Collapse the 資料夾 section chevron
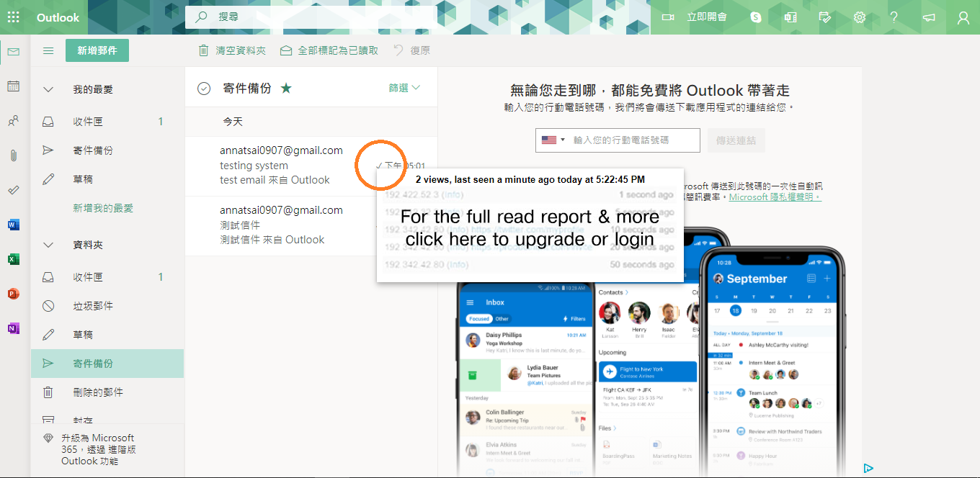 click(x=48, y=245)
